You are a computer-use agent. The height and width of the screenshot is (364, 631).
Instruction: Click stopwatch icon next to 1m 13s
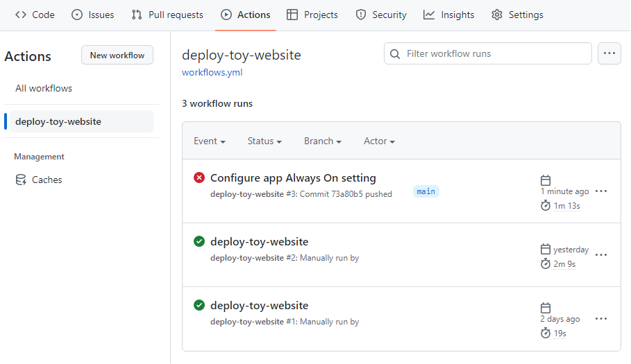click(546, 206)
